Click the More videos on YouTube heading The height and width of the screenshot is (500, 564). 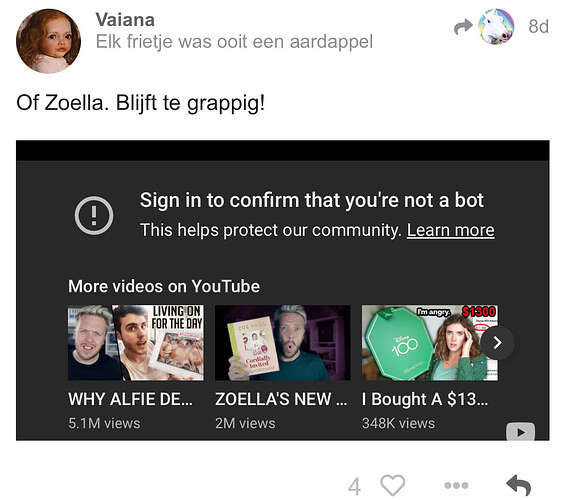coord(164,286)
